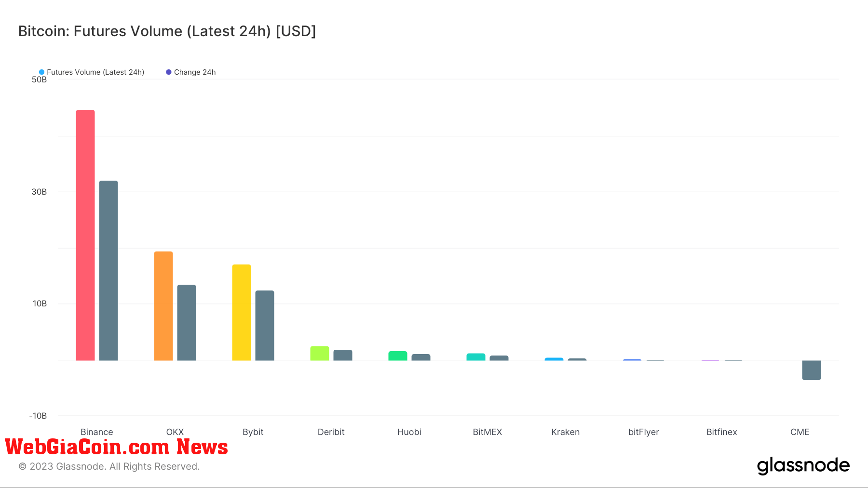Click the gray Bybit change bar
Viewport: 868px width, 488px height.
point(265,325)
